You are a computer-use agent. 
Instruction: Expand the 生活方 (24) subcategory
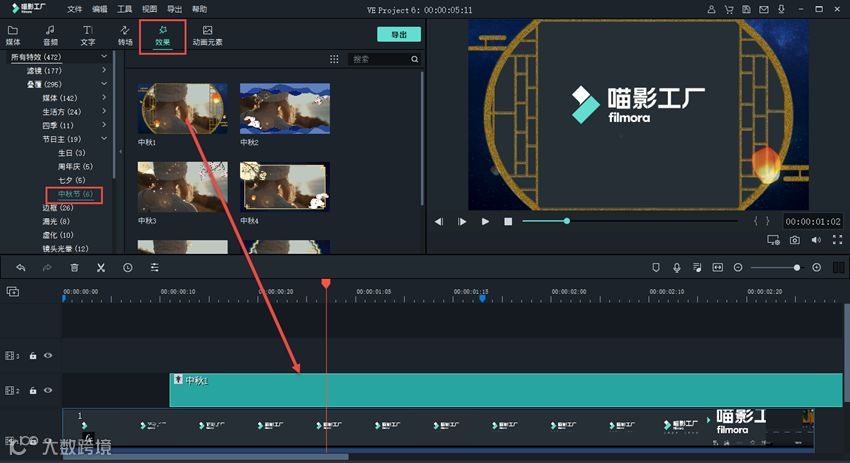coord(104,111)
